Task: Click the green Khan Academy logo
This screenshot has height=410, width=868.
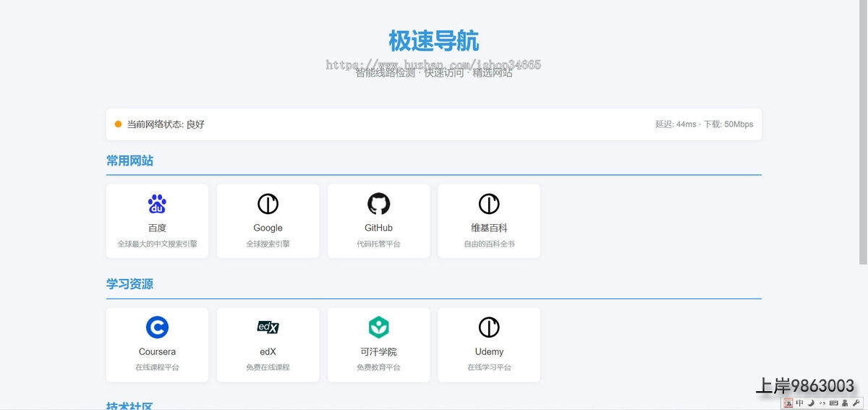Action: 378,328
